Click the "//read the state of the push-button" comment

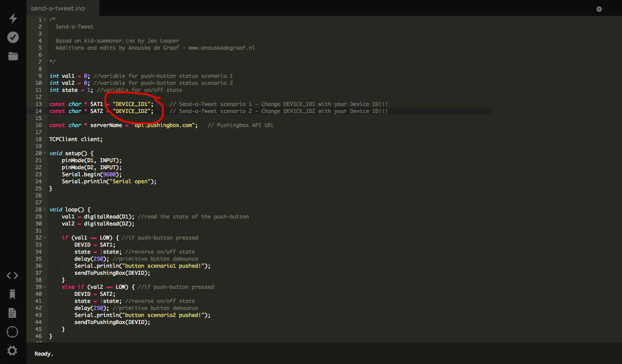[x=194, y=217]
